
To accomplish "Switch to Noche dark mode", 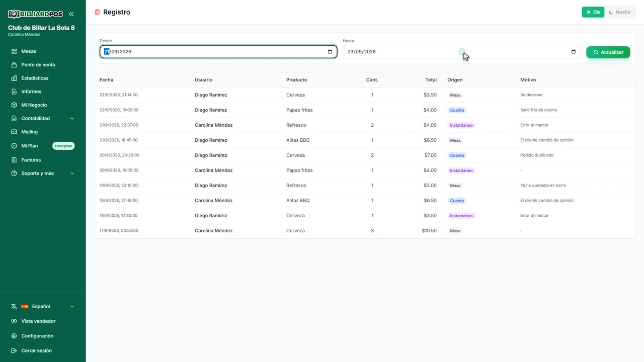I will click(620, 12).
